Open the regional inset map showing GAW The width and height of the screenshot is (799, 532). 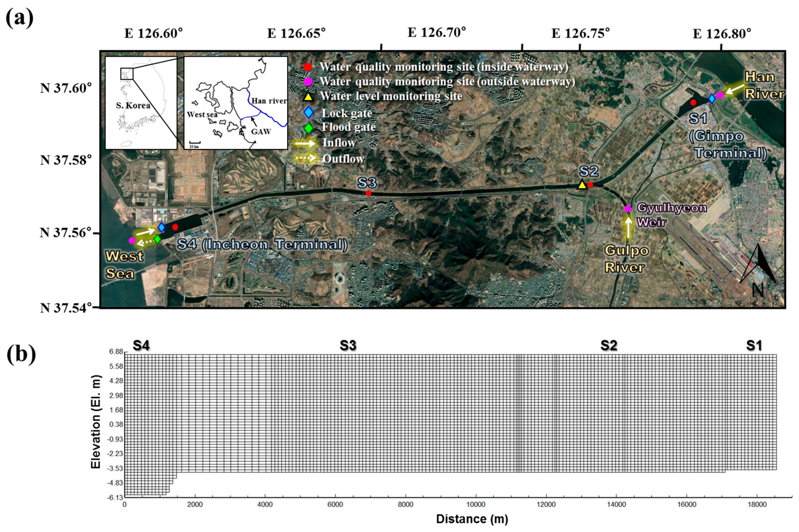click(236, 103)
